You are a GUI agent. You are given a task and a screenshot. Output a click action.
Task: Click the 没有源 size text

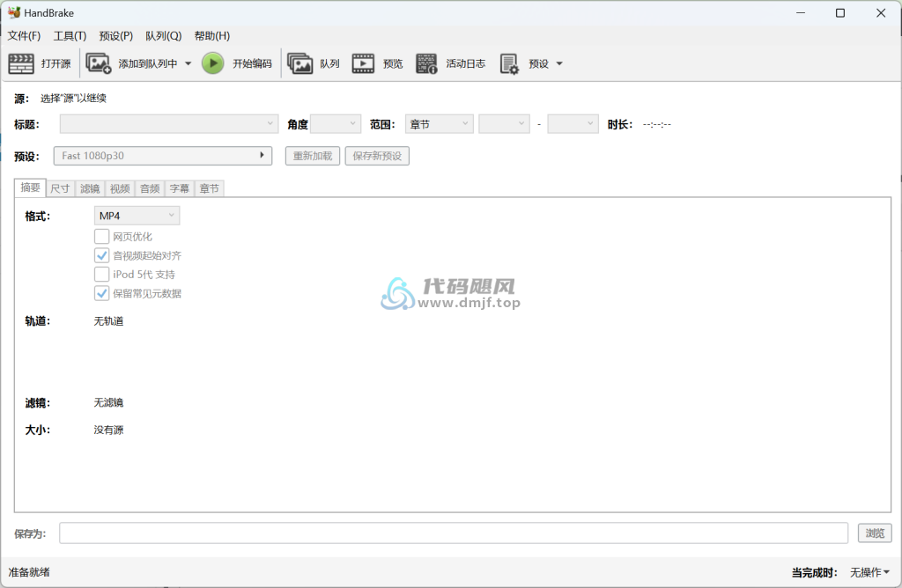(108, 430)
